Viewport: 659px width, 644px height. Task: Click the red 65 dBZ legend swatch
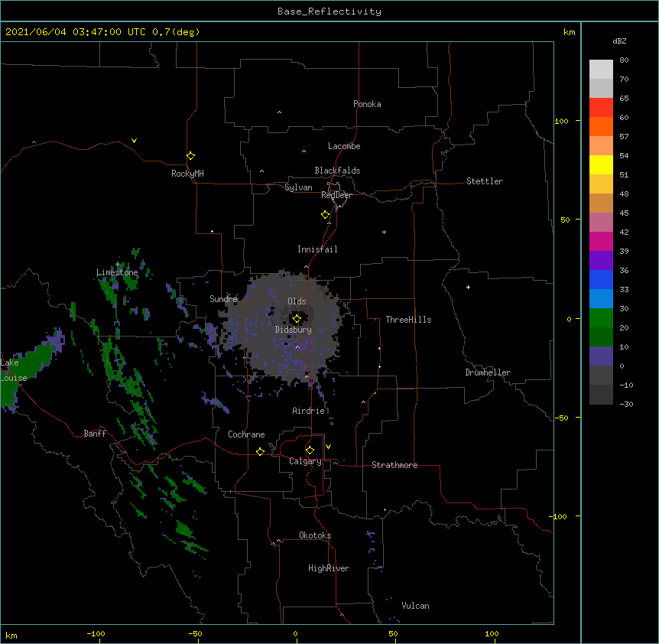(x=601, y=107)
